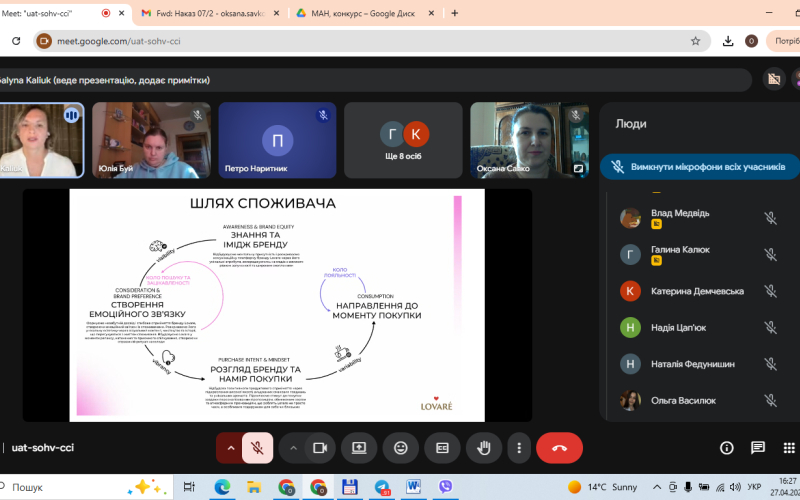The height and width of the screenshot is (500, 800).
Task: Open a new browser tab
Action: (x=455, y=13)
